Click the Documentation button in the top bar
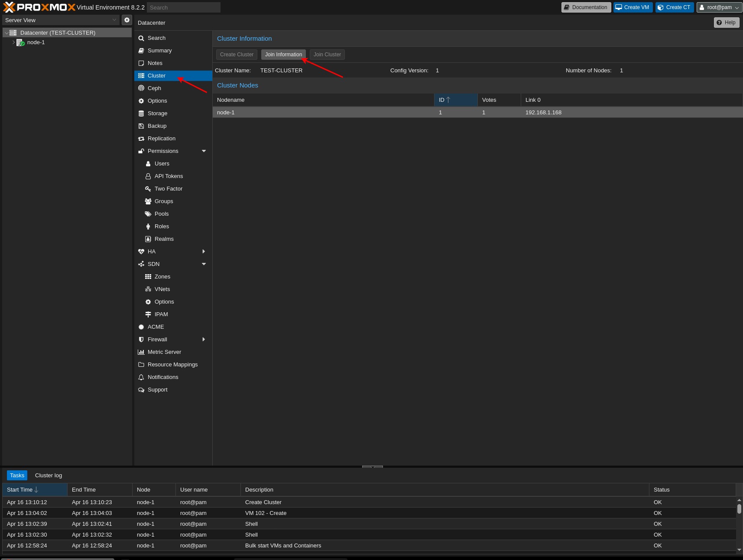The image size is (743, 560). 586,7
